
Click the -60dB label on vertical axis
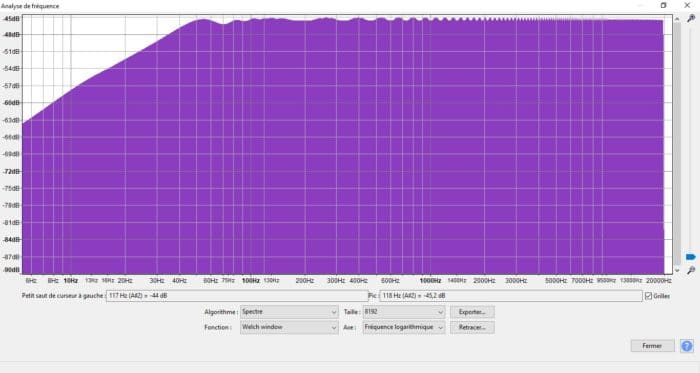pyautogui.click(x=12, y=103)
